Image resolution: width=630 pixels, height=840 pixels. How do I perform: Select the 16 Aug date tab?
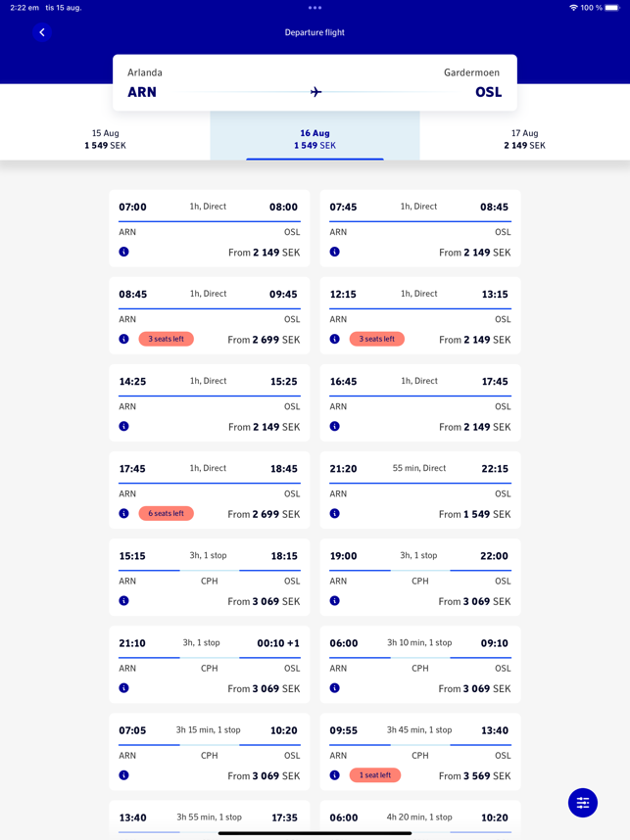point(315,139)
